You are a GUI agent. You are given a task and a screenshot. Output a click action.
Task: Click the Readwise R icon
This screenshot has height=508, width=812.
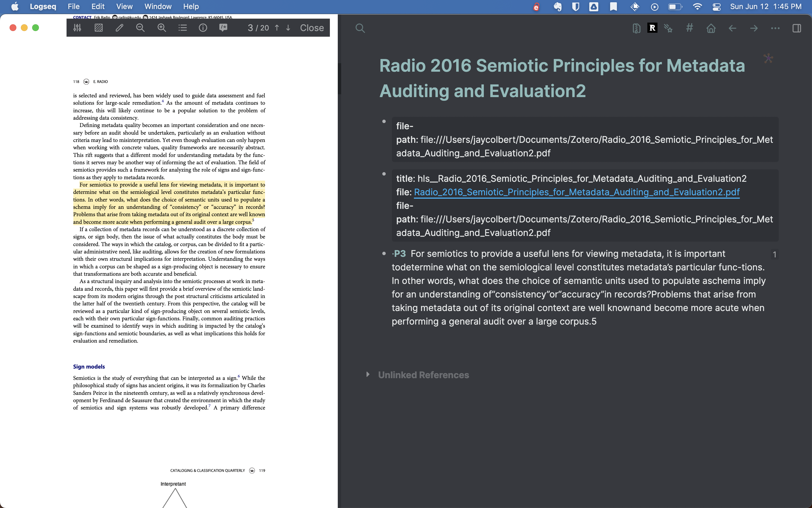click(652, 28)
